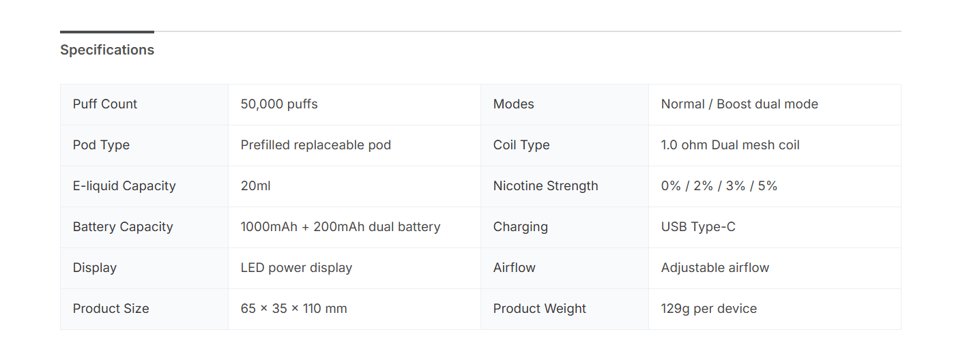Click the Puff Count label cell
Viewport: 980px width, 362px height.
pyautogui.click(x=105, y=104)
